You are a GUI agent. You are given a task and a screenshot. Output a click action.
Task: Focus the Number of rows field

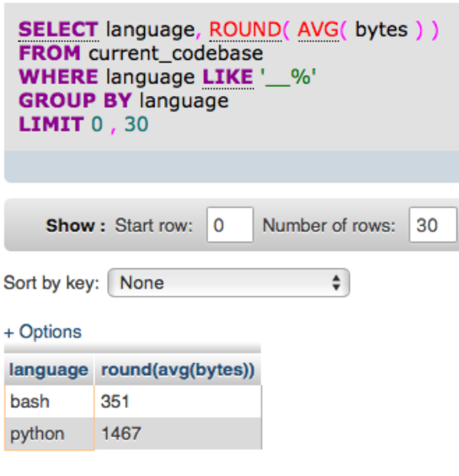tap(432, 225)
